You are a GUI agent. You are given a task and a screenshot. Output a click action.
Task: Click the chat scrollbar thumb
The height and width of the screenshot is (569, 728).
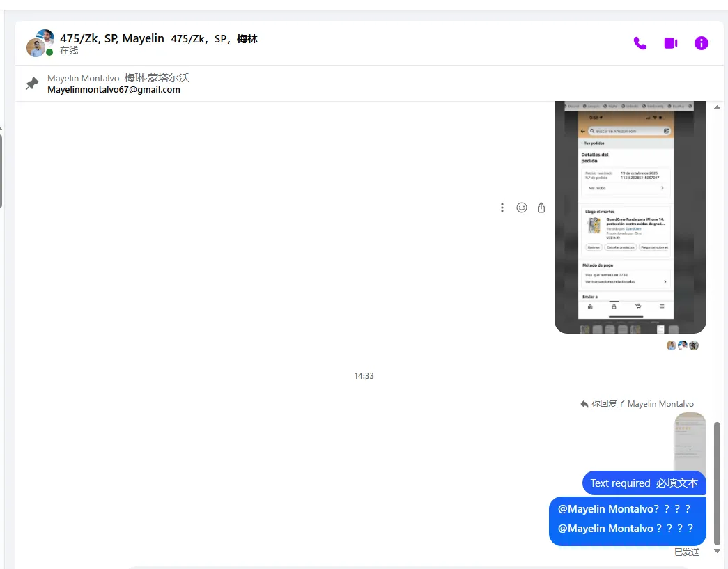tap(718, 483)
